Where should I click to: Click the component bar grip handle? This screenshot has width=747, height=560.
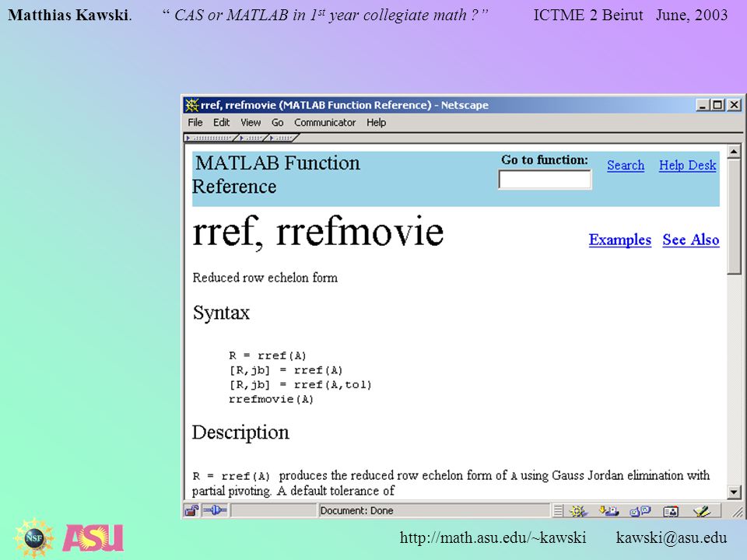[x=558, y=511]
